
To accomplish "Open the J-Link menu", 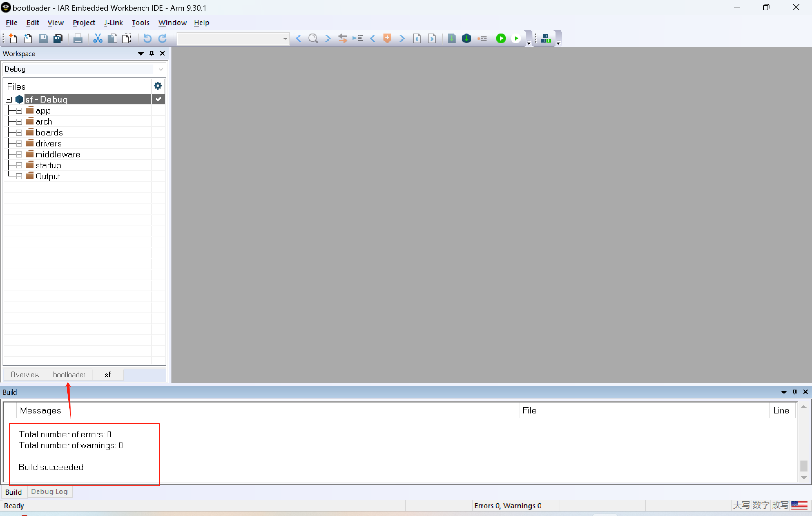I will 113,23.
